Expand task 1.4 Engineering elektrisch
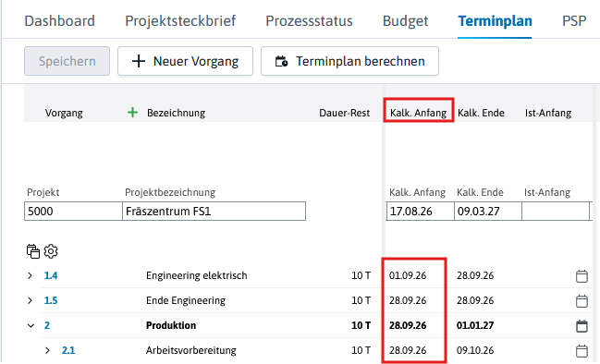 point(30,275)
